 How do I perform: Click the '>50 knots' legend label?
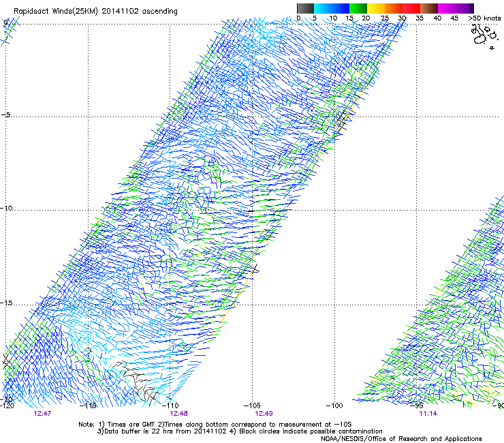coord(484,18)
